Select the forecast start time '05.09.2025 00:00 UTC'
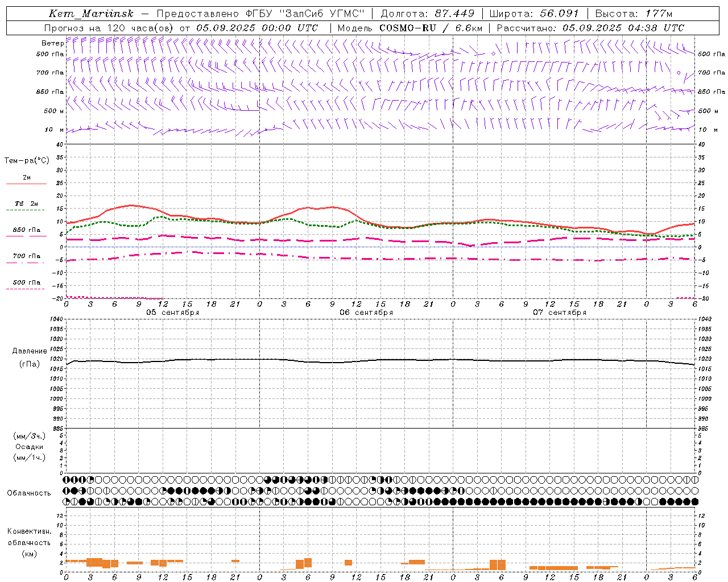728x582 pixels. (x=257, y=28)
